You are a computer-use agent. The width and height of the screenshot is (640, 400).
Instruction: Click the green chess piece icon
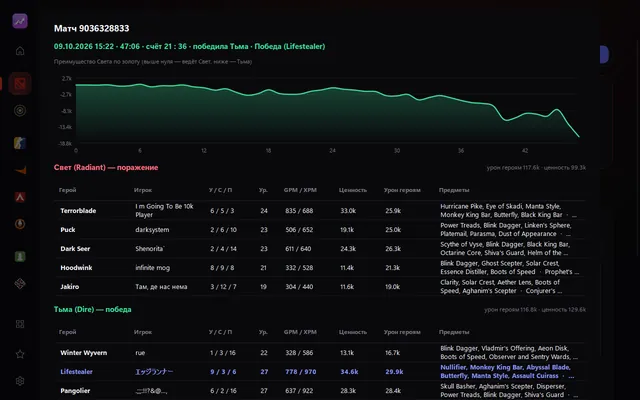(20, 256)
